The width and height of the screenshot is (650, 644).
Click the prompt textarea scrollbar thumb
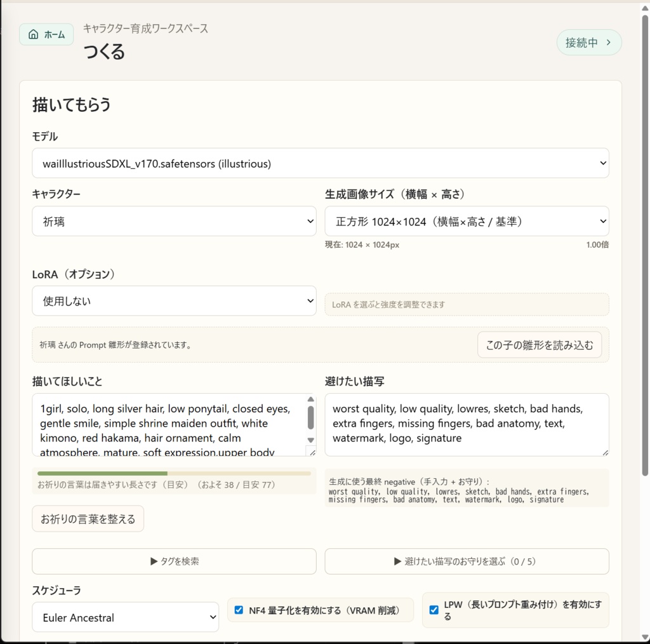pyautogui.click(x=311, y=418)
